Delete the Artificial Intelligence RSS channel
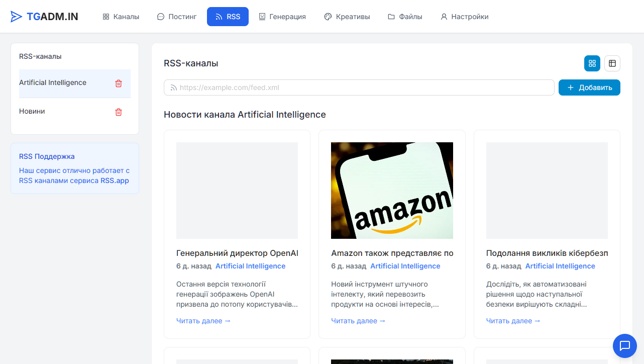Screen dimensions: 644x364 coord(119,83)
